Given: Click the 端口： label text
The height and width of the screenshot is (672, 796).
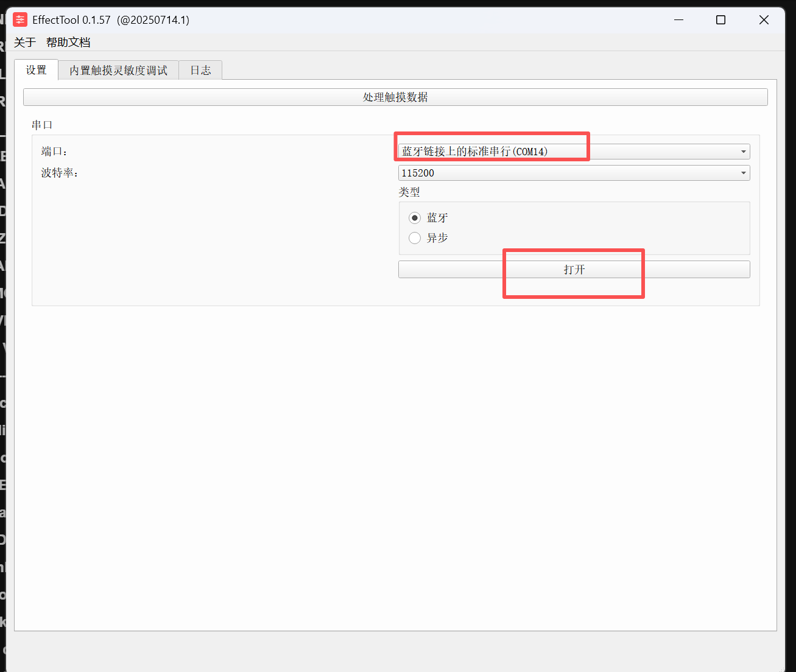Looking at the screenshot, I should 54,152.
